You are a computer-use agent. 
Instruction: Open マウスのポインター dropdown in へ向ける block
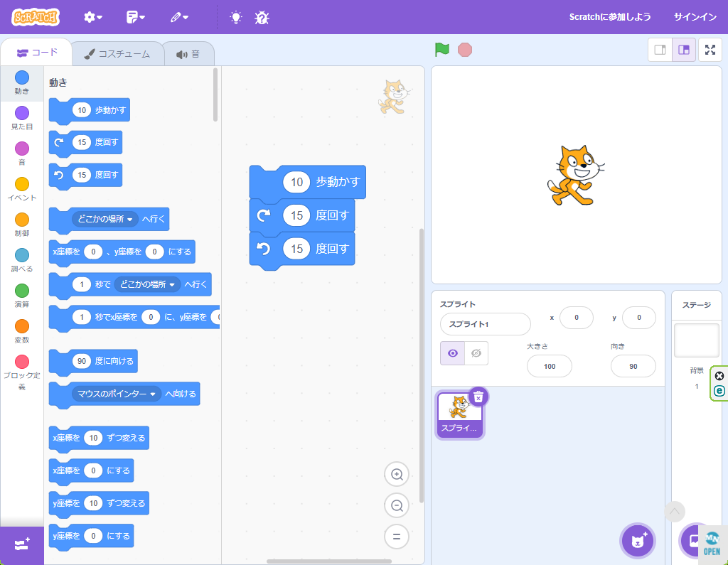(x=116, y=394)
